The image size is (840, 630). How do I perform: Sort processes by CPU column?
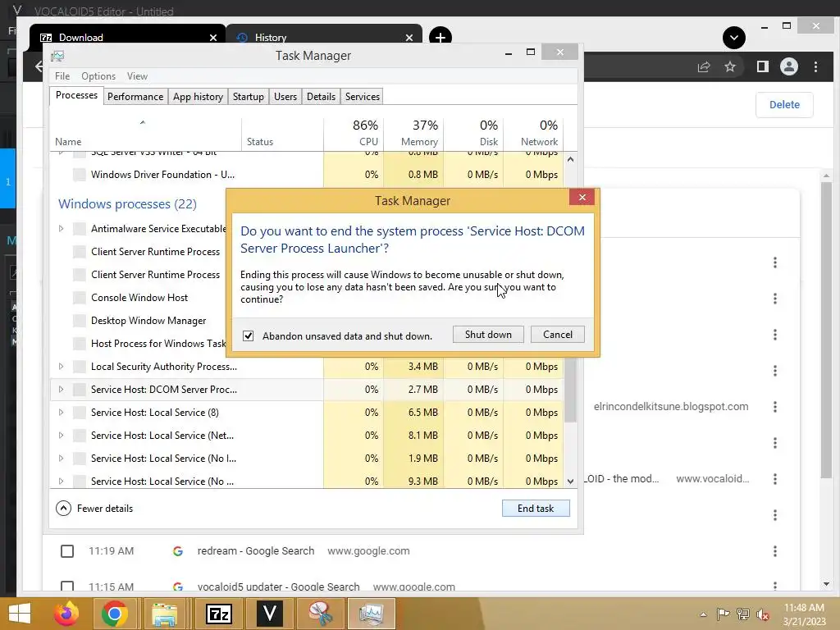tap(354, 133)
